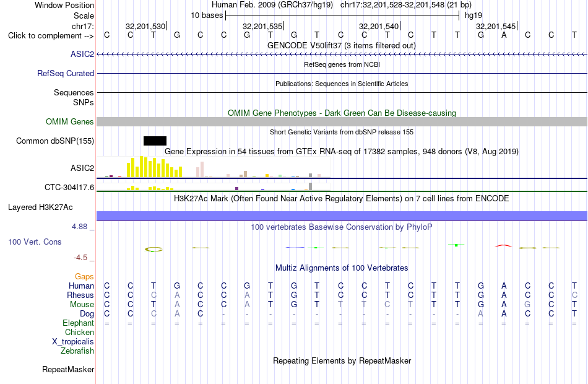Select the Mouse species row label
This screenshot has width=588, height=384.
click(82, 305)
